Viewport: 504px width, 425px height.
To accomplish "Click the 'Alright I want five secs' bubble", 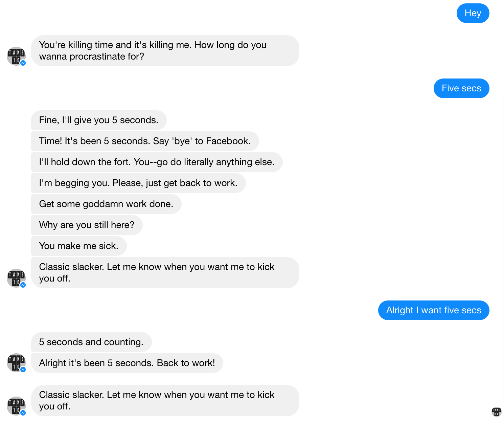I will tap(433, 310).
